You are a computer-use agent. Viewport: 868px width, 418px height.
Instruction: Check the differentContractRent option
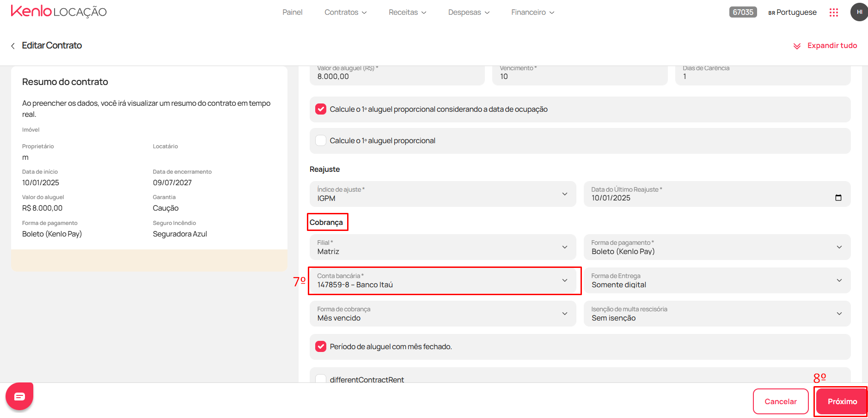[321, 379]
